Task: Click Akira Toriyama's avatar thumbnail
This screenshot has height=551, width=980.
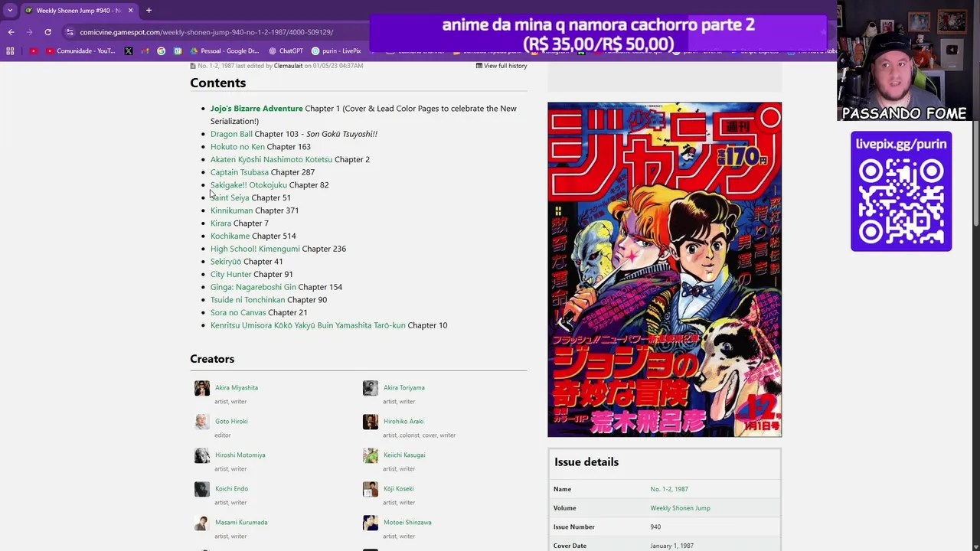Action: tap(371, 388)
